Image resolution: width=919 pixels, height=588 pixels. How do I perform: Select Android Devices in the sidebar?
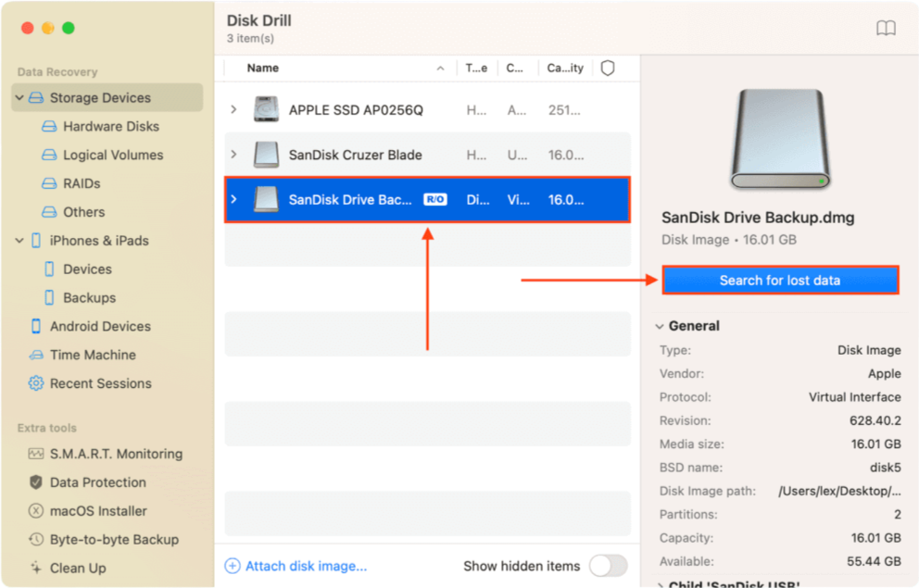click(x=97, y=326)
